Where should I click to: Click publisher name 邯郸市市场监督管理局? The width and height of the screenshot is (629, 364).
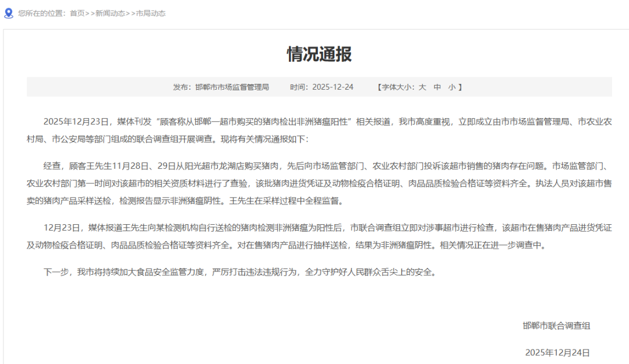point(232,87)
